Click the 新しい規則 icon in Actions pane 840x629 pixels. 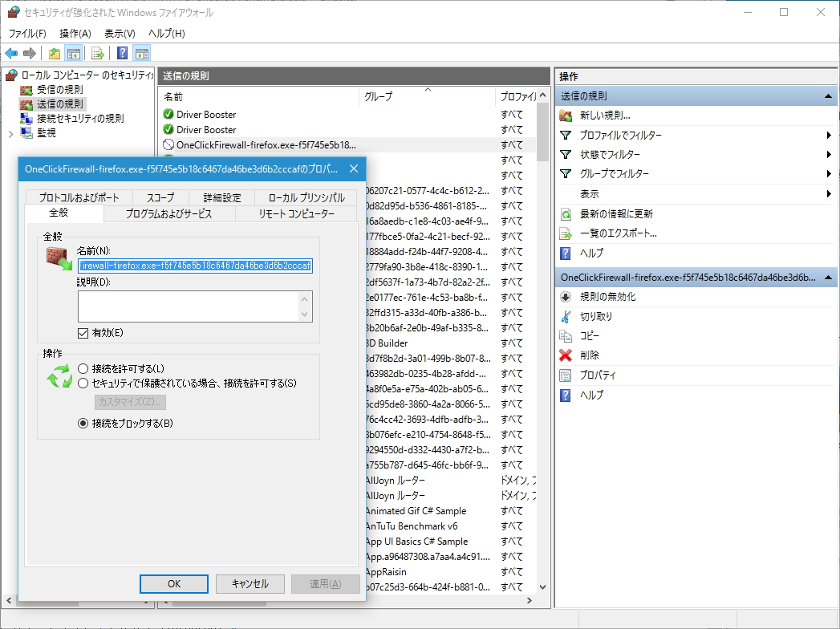click(x=566, y=116)
